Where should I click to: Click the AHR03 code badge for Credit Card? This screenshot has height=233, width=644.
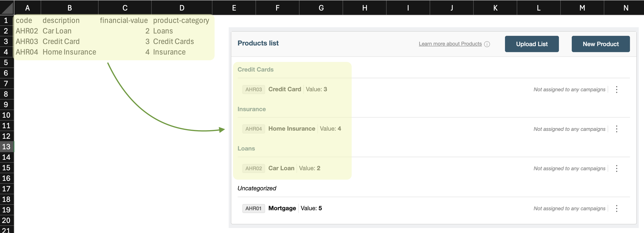253,89
